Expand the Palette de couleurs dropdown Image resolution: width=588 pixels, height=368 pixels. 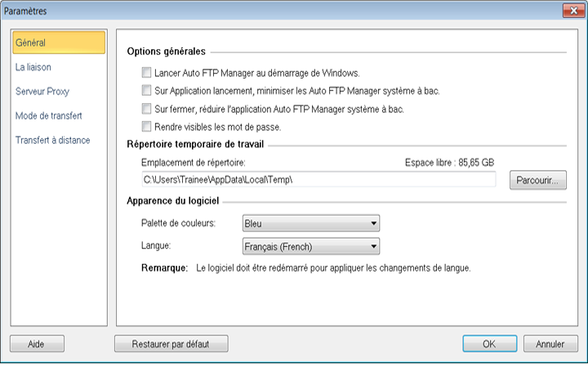click(311, 222)
